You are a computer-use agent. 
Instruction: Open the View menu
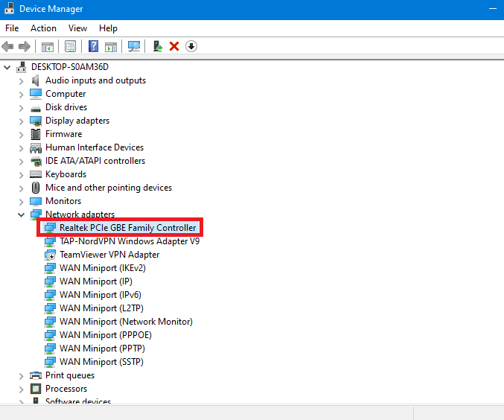[77, 28]
